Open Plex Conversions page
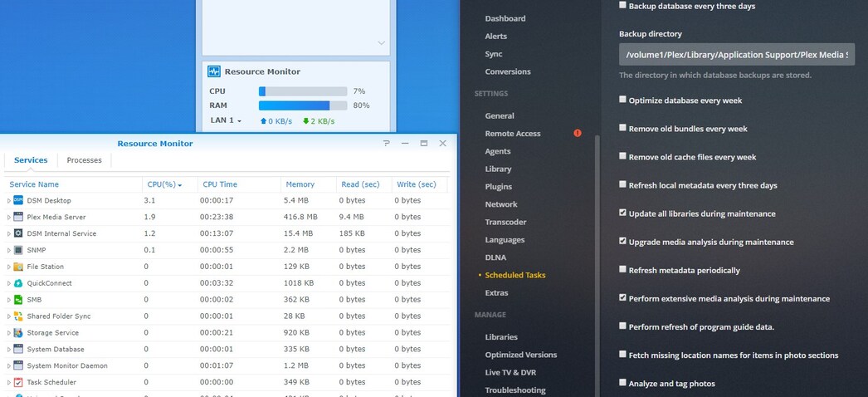The width and height of the screenshot is (868, 397). click(x=508, y=71)
